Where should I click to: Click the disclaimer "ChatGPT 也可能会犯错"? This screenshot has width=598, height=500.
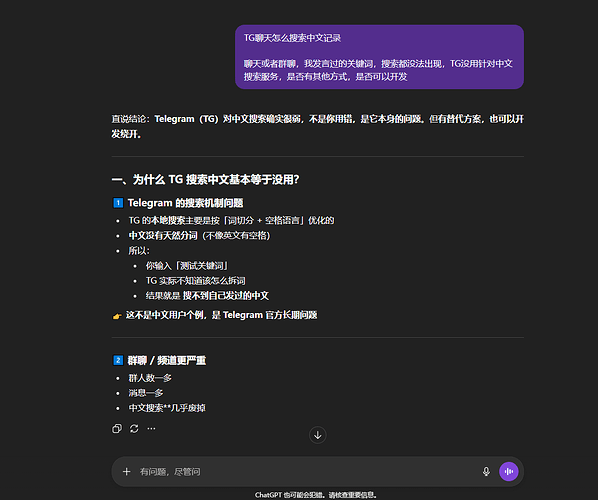(x=289, y=495)
